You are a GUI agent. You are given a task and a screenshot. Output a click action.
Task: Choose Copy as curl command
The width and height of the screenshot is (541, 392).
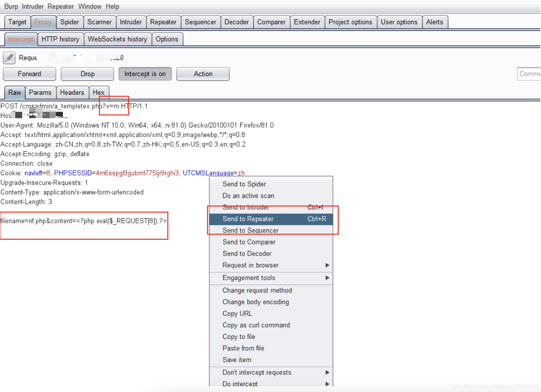[x=271, y=325]
